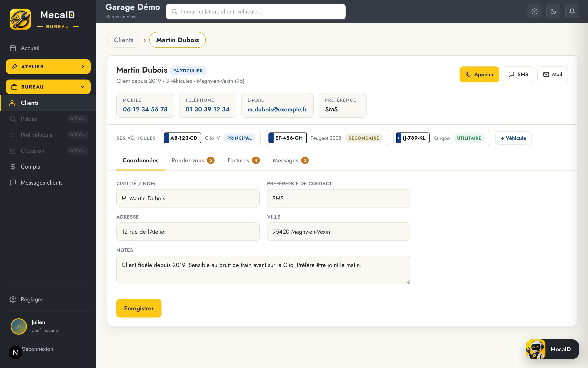
Task: Click the MecaID robot assistant icon
Action: click(536, 349)
